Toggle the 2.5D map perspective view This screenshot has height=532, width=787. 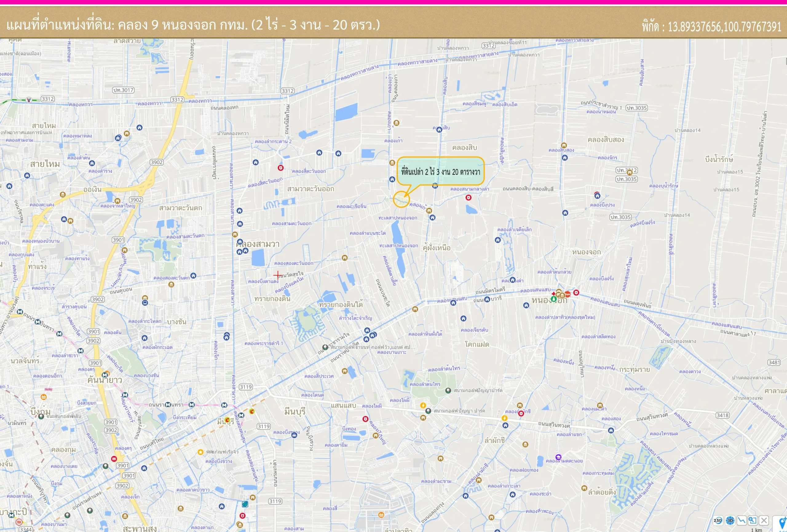point(718,521)
